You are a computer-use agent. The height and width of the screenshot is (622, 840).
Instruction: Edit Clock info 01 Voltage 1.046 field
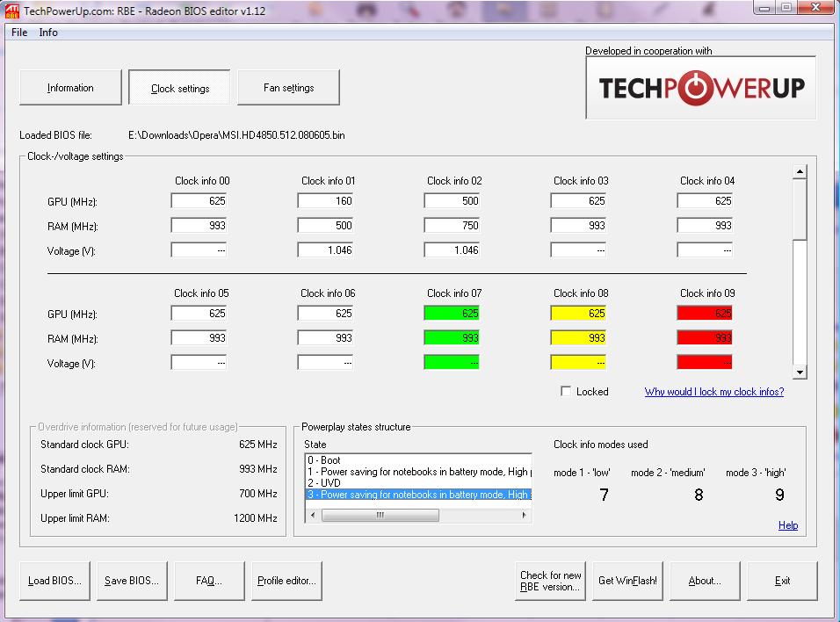click(325, 250)
